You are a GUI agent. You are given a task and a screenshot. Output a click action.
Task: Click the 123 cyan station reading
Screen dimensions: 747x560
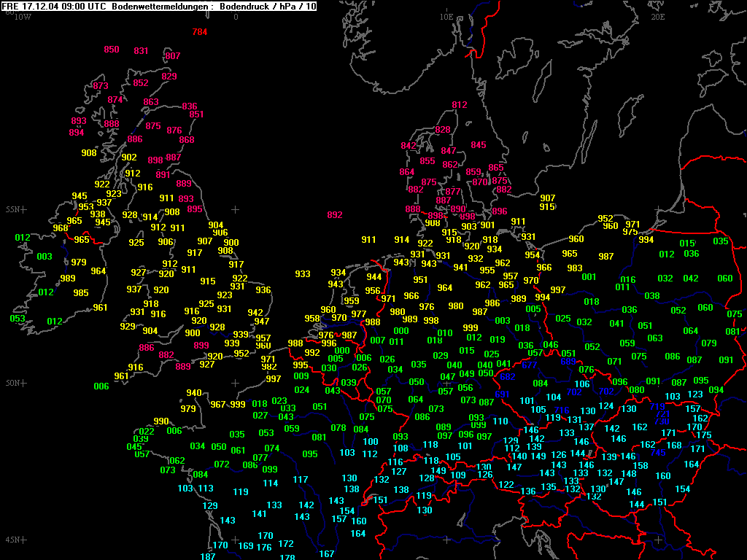click(695, 394)
